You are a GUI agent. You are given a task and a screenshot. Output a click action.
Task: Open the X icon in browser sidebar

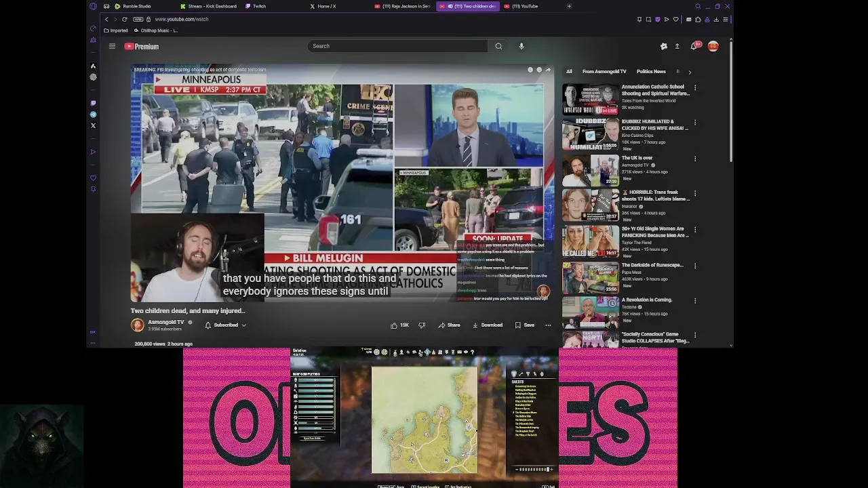(x=93, y=125)
